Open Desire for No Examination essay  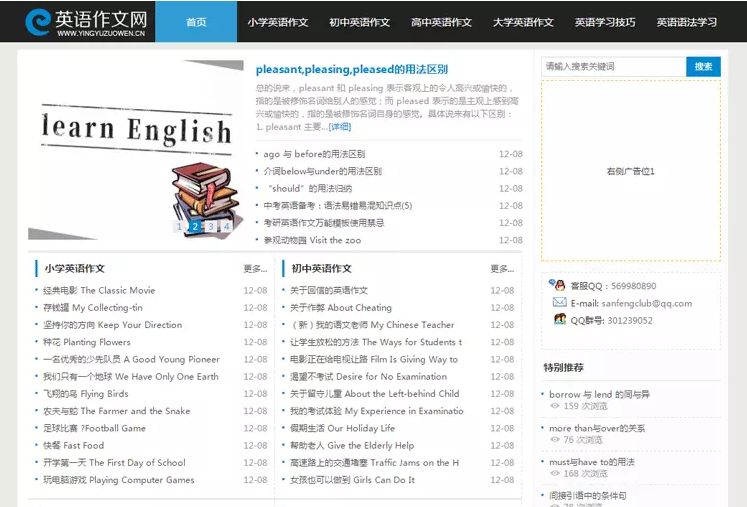pyautogui.click(x=368, y=376)
